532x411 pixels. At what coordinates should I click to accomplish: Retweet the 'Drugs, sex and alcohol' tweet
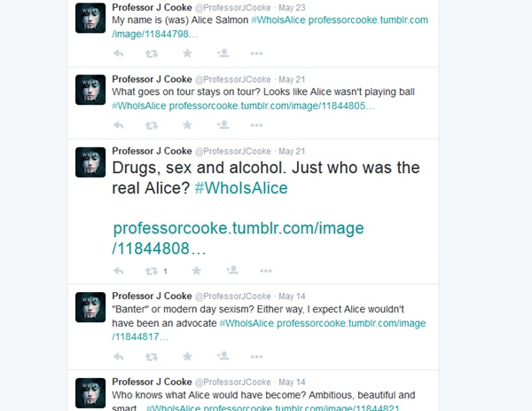[x=152, y=271]
